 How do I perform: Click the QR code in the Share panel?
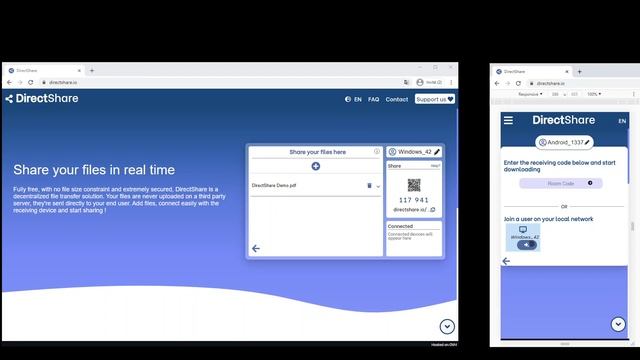pyautogui.click(x=414, y=185)
